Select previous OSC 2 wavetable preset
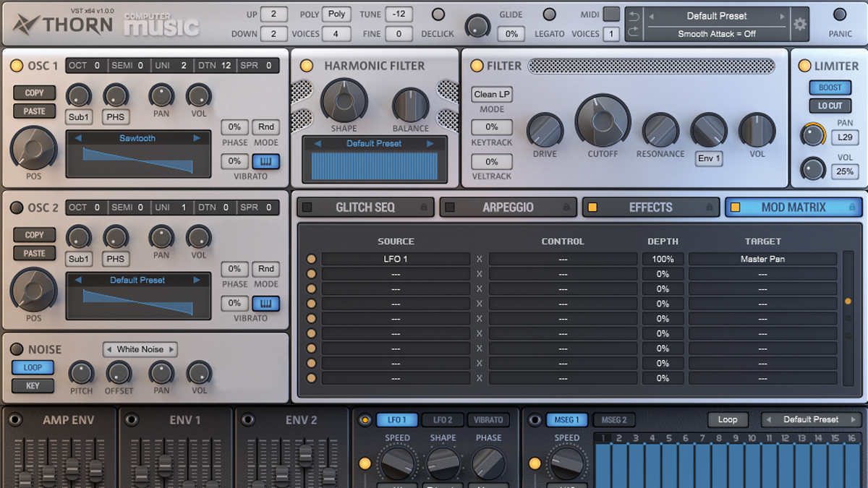868x488 pixels. [79, 280]
